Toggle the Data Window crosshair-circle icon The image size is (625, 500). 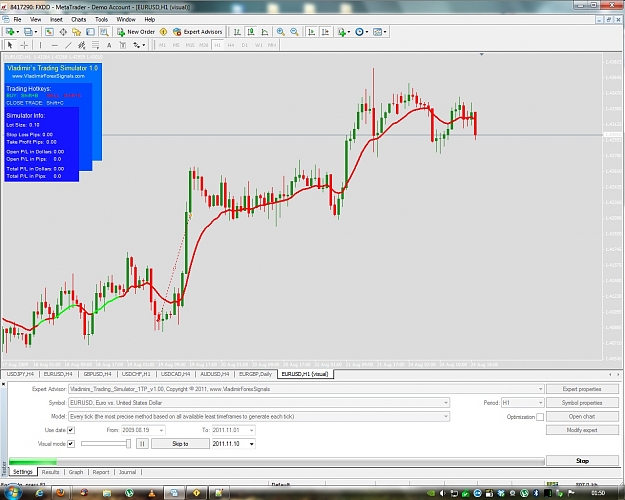[63, 32]
